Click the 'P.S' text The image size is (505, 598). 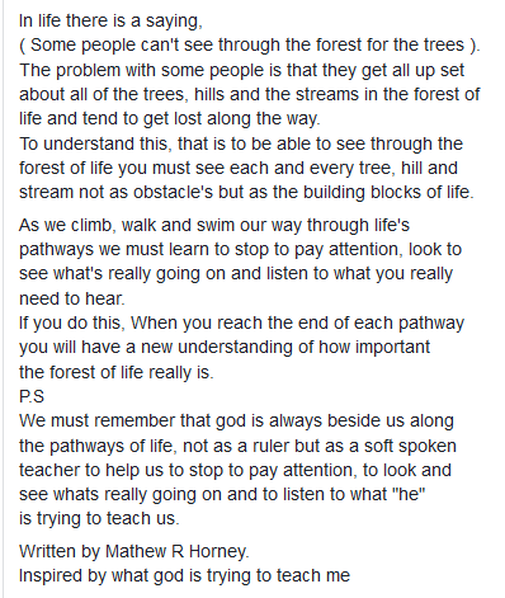pyautogui.click(x=32, y=397)
